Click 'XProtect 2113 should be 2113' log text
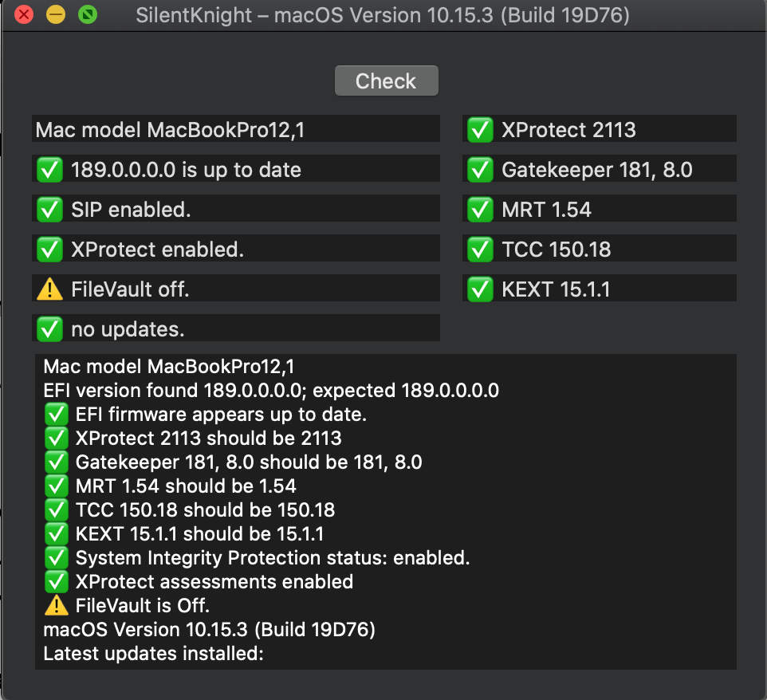Image resolution: width=767 pixels, height=700 pixels. click(x=208, y=438)
